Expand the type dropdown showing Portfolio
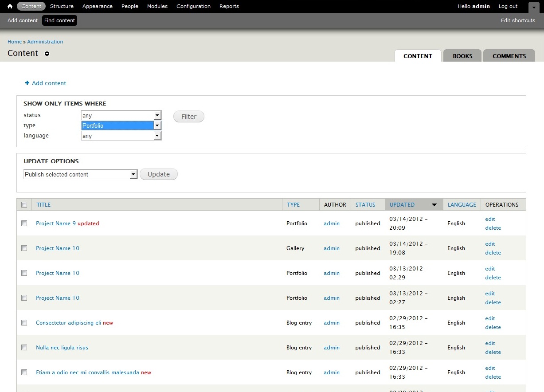 (x=121, y=125)
